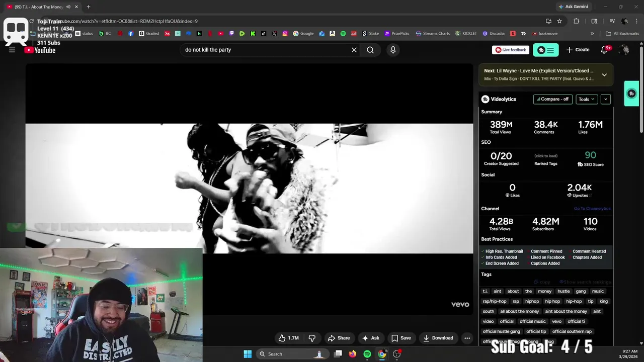This screenshot has width=644, height=362.
Task: Click the Ask button
Action: pos(371,338)
